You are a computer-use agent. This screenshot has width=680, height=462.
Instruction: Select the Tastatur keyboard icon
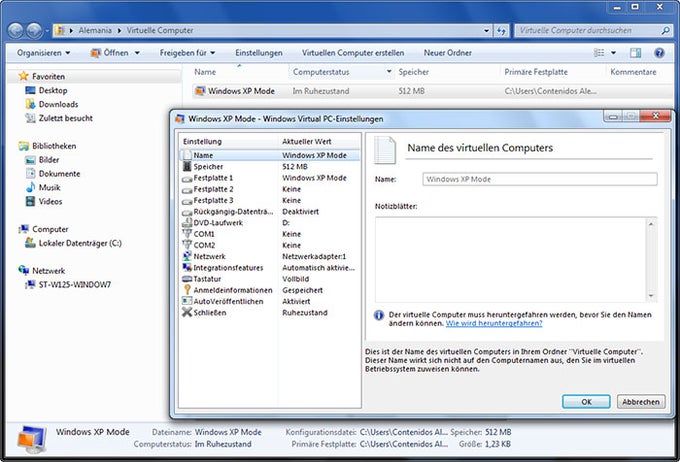(187, 279)
